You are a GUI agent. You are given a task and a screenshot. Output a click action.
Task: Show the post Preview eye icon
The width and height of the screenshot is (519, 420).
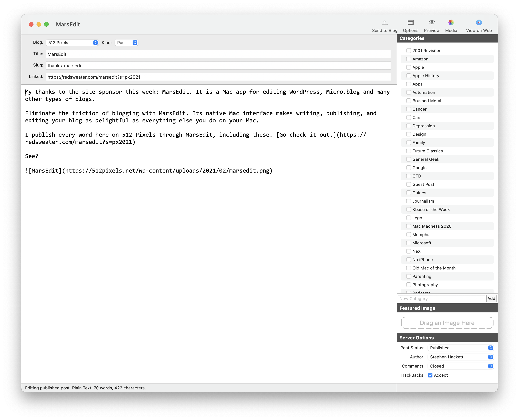pos(431,22)
